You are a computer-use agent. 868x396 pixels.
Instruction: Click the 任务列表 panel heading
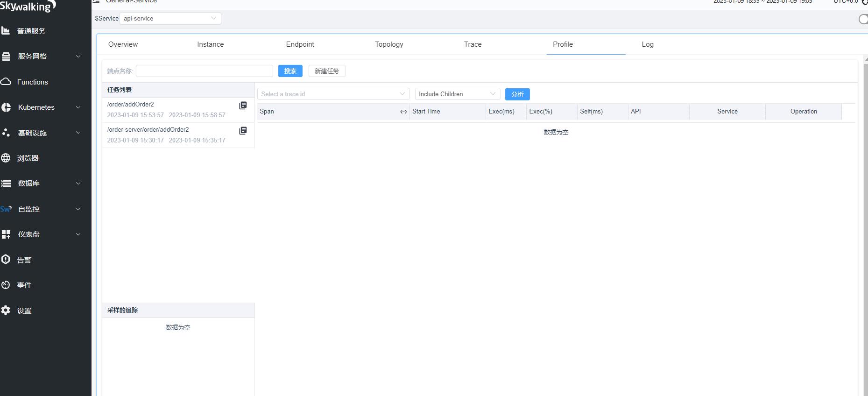(120, 90)
